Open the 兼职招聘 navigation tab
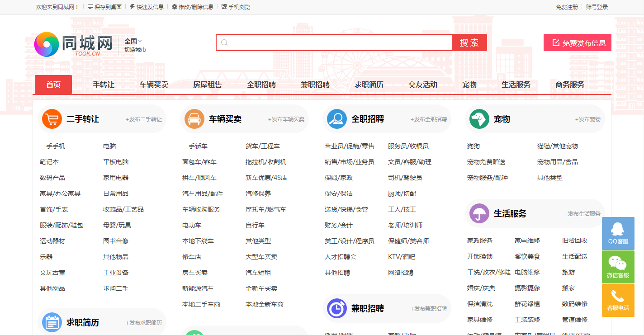This screenshot has width=644, height=335. coord(315,85)
